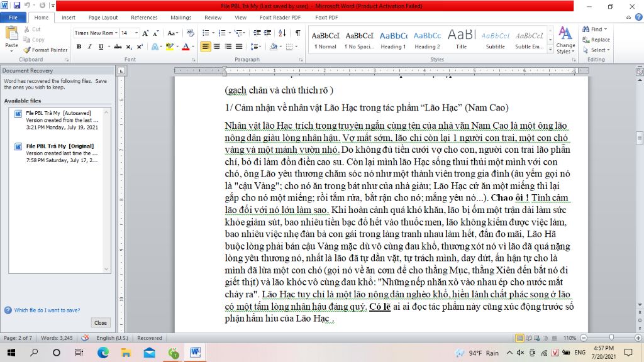Save the document from Quick Access Toolbar
Image resolution: width=644 pixels, height=362 pixels.
click(17, 6)
